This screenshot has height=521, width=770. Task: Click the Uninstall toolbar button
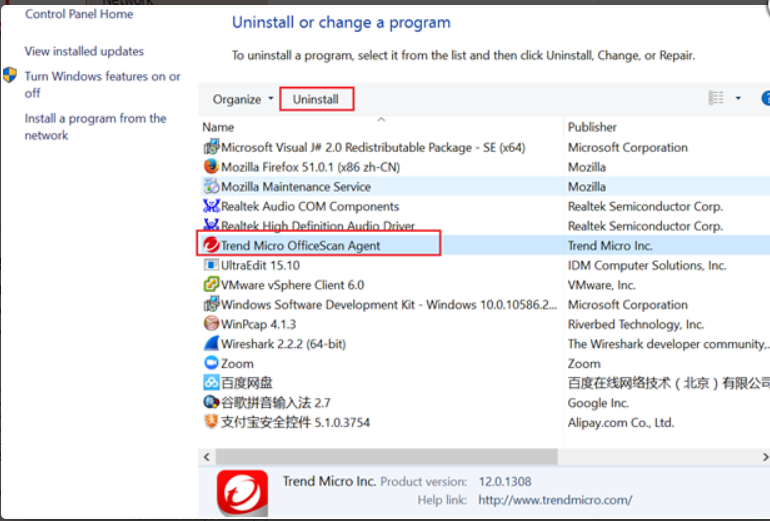point(316,99)
